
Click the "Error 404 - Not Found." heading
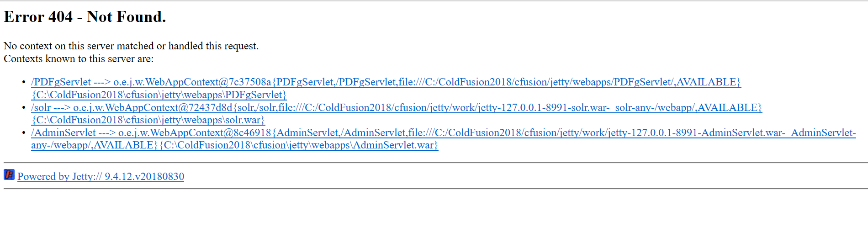click(85, 17)
